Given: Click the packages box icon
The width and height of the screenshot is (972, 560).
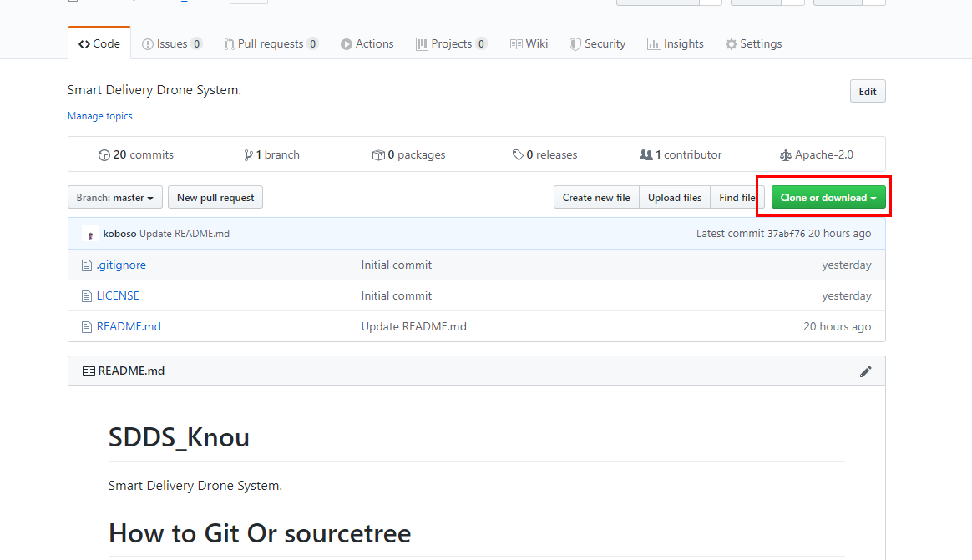Looking at the screenshot, I should tap(378, 155).
